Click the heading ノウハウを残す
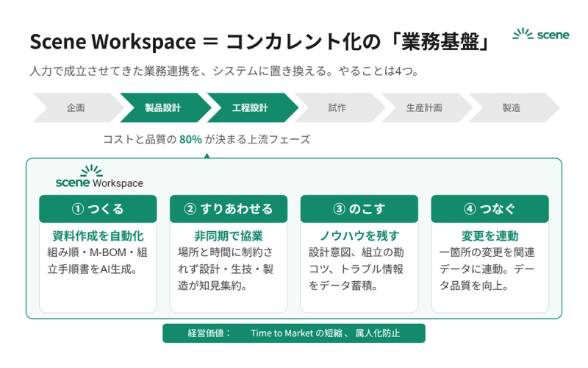Viewport: 588px width, 368px height. pos(359,236)
